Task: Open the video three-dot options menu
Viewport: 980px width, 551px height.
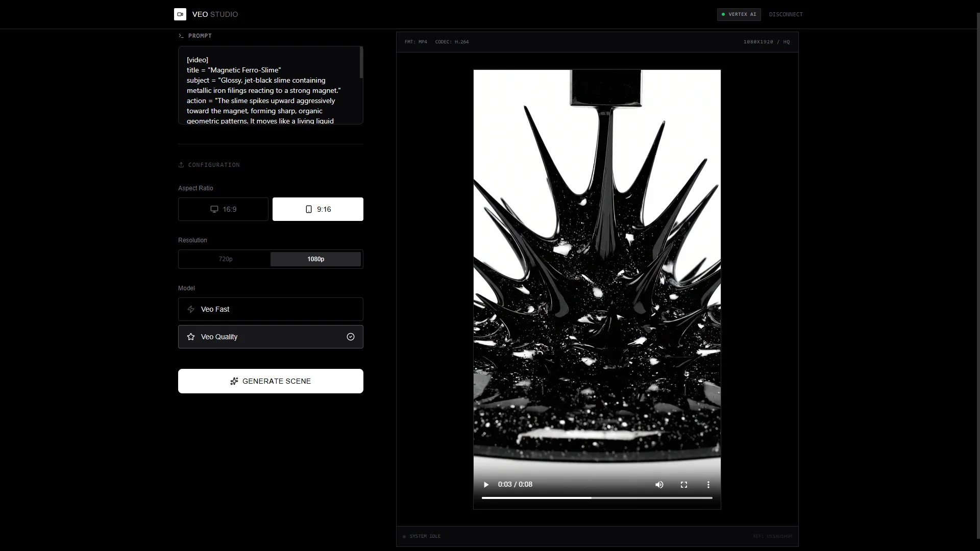Action: tap(708, 484)
